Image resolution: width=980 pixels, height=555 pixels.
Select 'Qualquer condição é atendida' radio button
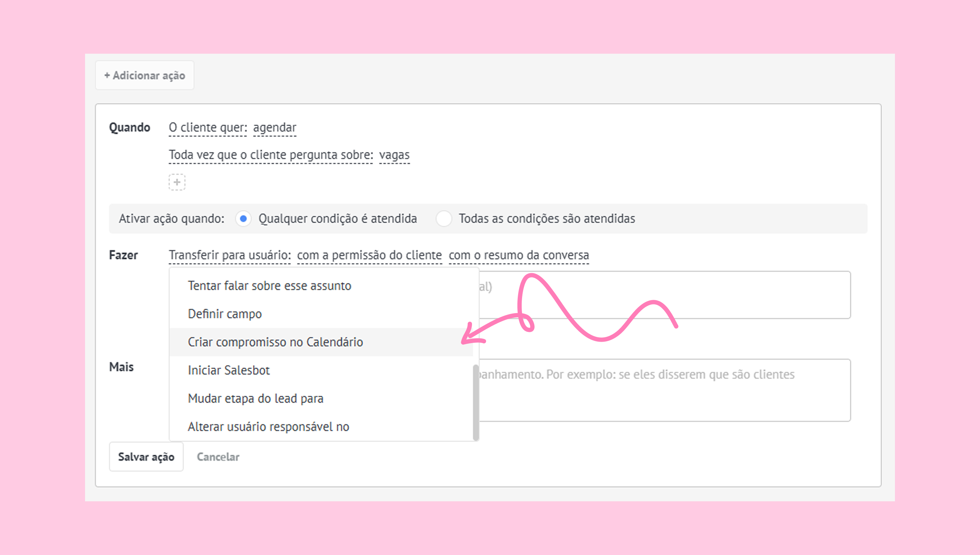(x=244, y=219)
